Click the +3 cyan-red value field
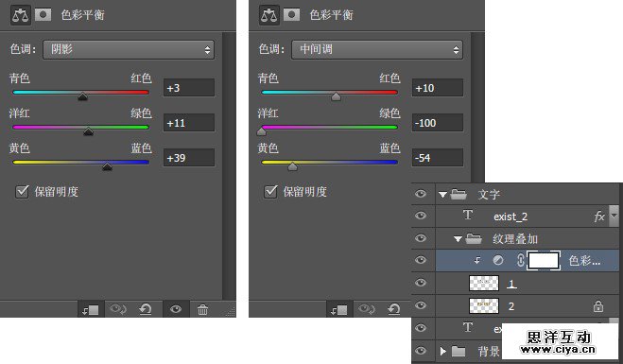Viewport: 623px width, 364px height. click(x=189, y=88)
